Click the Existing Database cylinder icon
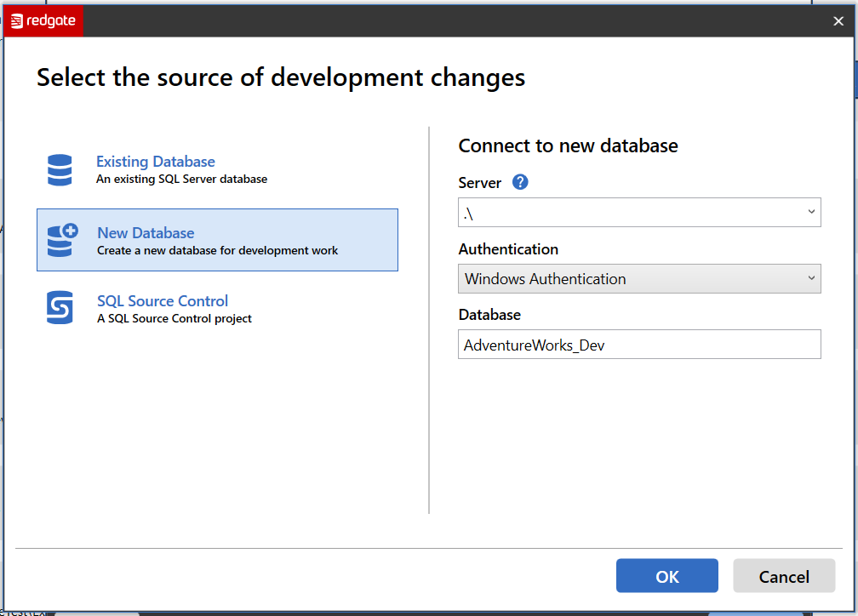 60,170
